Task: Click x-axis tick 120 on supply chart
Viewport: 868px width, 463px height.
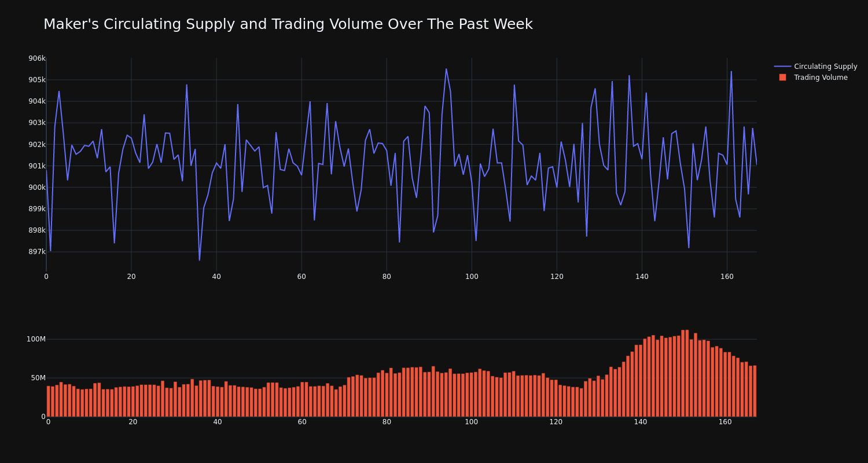Action: coord(557,277)
